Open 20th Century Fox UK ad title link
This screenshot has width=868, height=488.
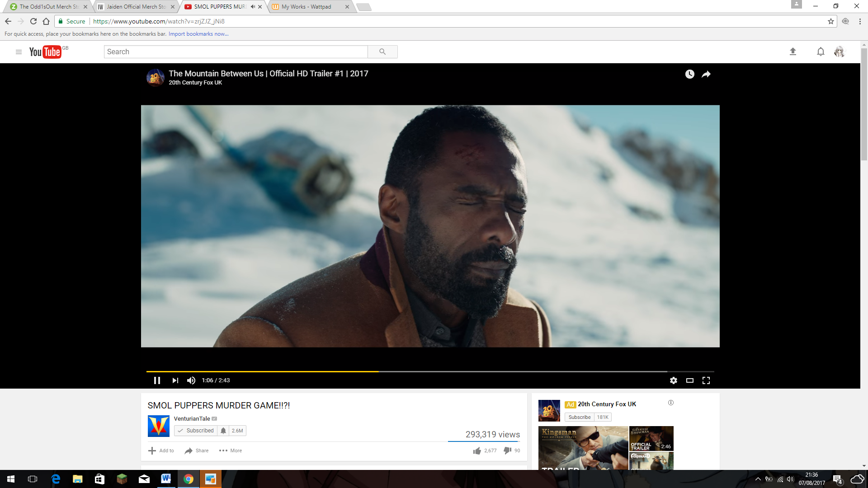coord(607,404)
